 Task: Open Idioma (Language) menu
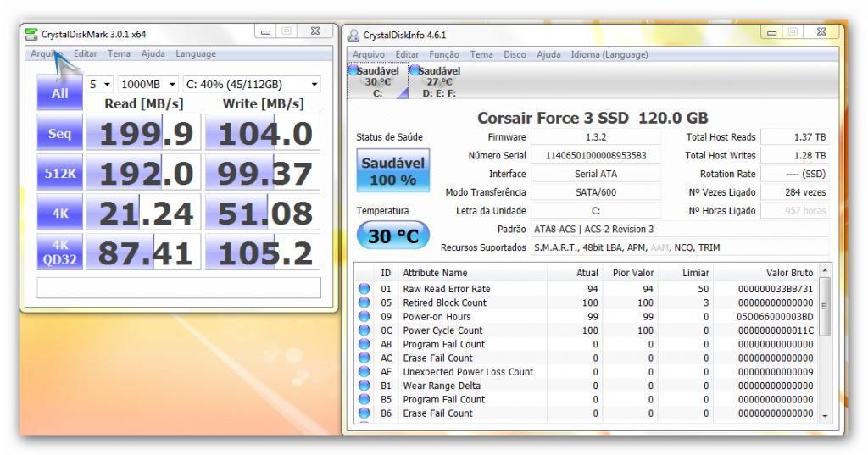609,54
